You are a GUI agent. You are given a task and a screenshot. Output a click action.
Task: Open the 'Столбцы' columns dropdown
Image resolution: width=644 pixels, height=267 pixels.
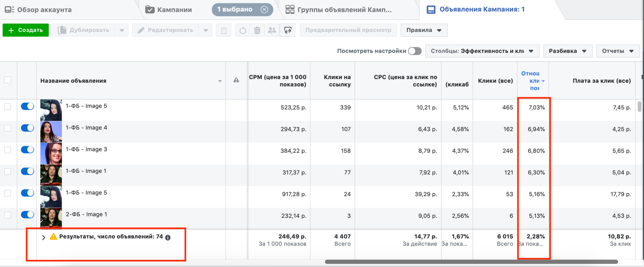tap(482, 51)
